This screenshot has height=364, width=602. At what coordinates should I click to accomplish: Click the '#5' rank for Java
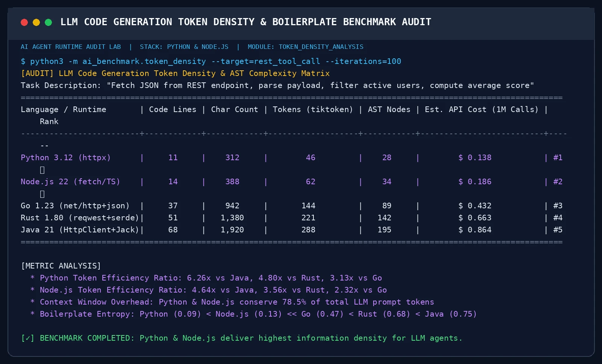click(x=558, y=230)
